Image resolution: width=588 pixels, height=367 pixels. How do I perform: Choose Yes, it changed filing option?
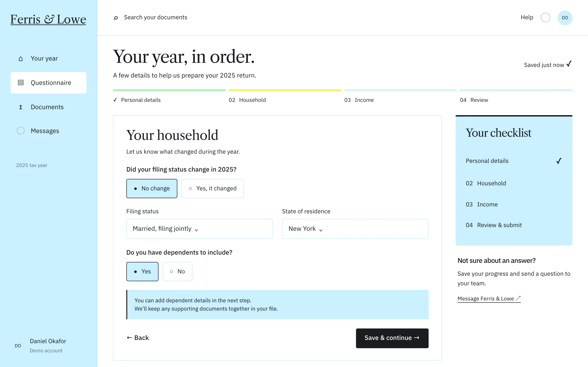[x=213, y=188]
